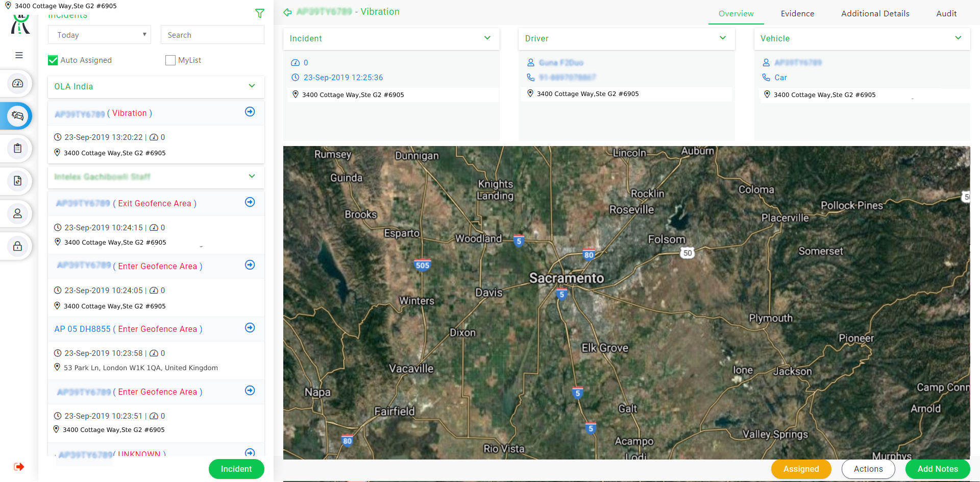
Task: Click the vehicle type phone icon beside Car
Action: click(766, 77)
